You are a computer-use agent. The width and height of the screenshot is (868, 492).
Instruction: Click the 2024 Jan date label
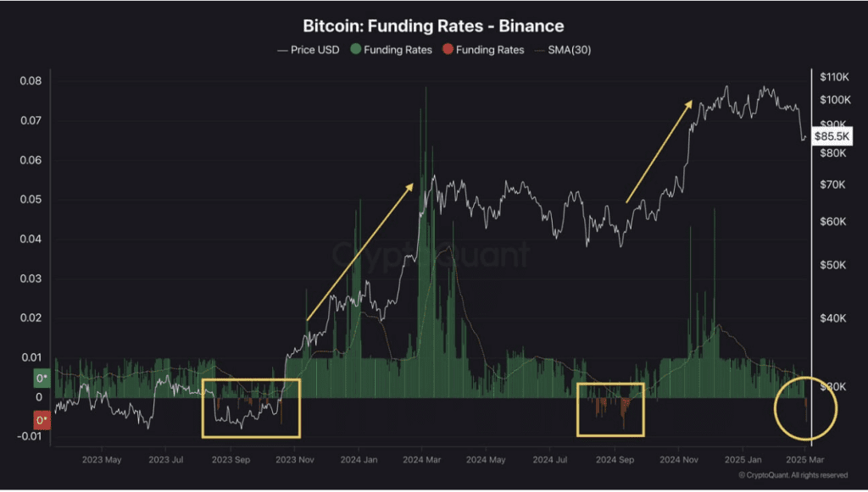pyautogui.click(x=359, y=460)
